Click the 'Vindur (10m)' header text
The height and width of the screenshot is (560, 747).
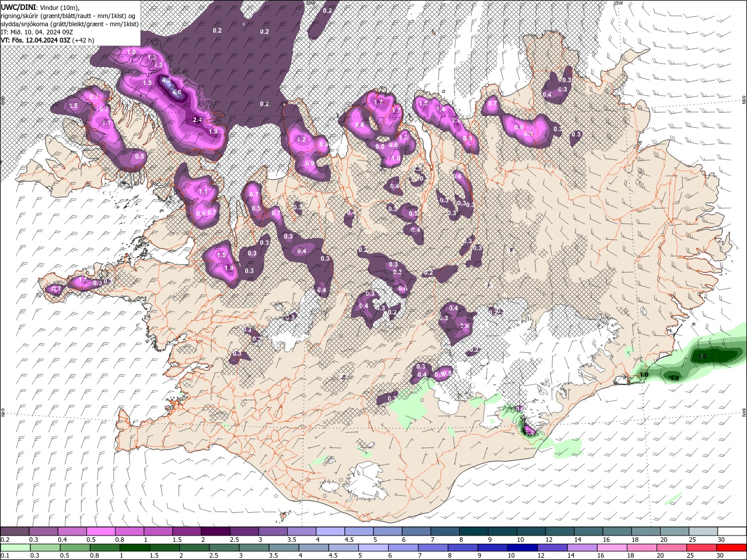(59, 7)
